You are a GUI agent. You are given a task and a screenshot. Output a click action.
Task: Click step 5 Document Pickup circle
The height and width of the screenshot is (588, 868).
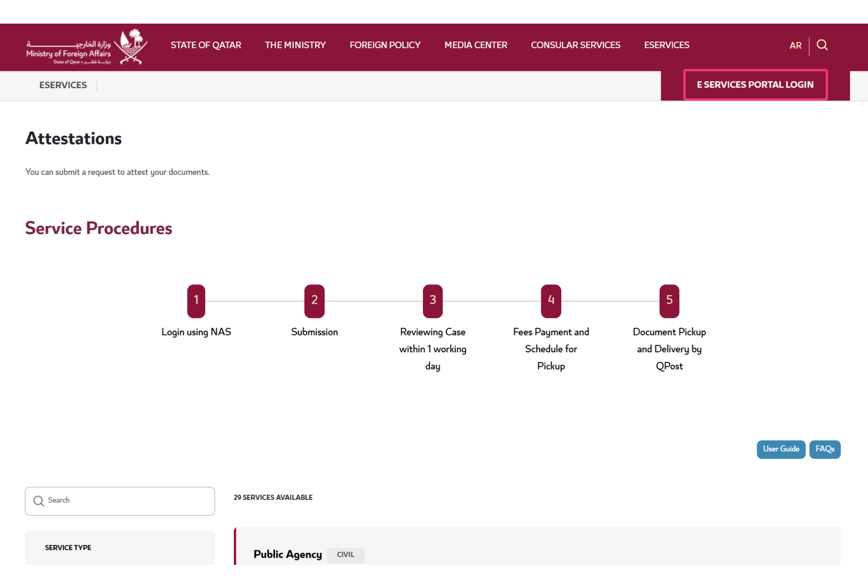coord(669,300)
